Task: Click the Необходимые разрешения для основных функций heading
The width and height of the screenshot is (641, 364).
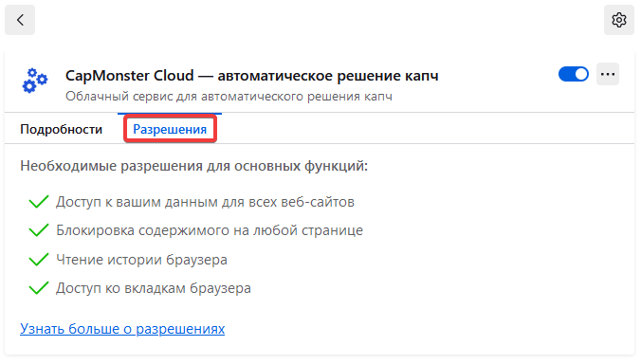Action: coord(193,166)
